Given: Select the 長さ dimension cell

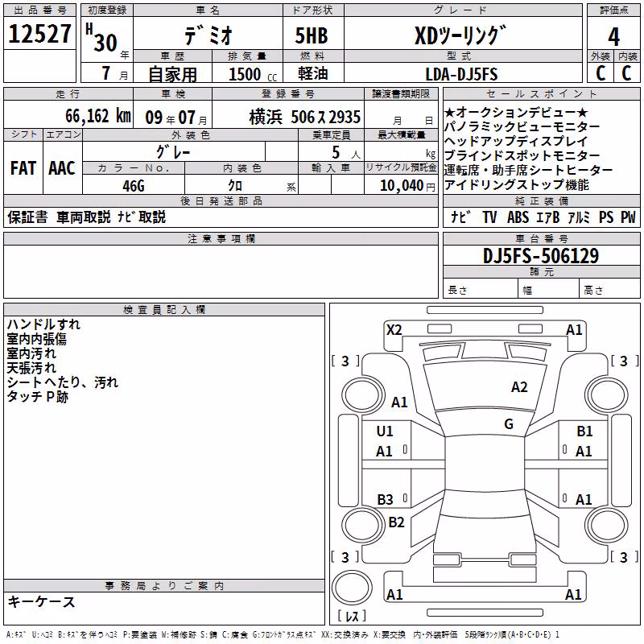Looking at the screenshot, I should pyautogui.click(x=481, y=290).
